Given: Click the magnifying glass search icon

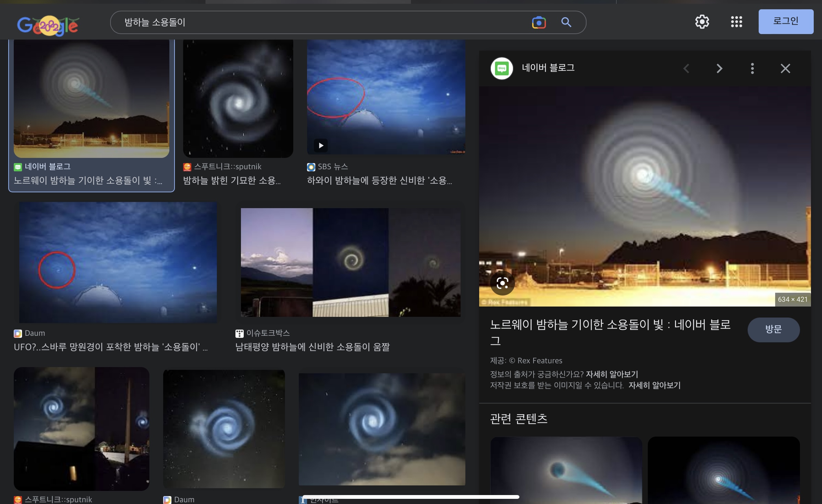Looking at the screenshot, I should click(x=566, y=22).
